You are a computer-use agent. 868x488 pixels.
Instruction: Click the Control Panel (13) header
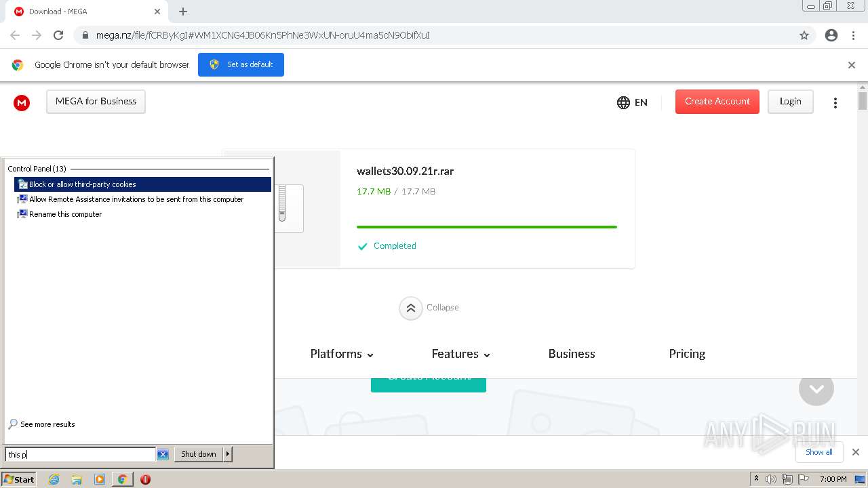point(37,169)
